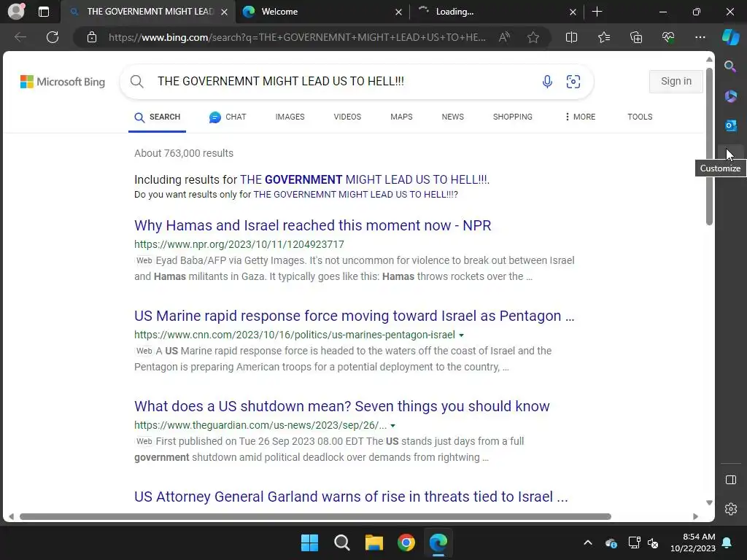Click the Sign in button
747x560 pixels.
(676, 82)
